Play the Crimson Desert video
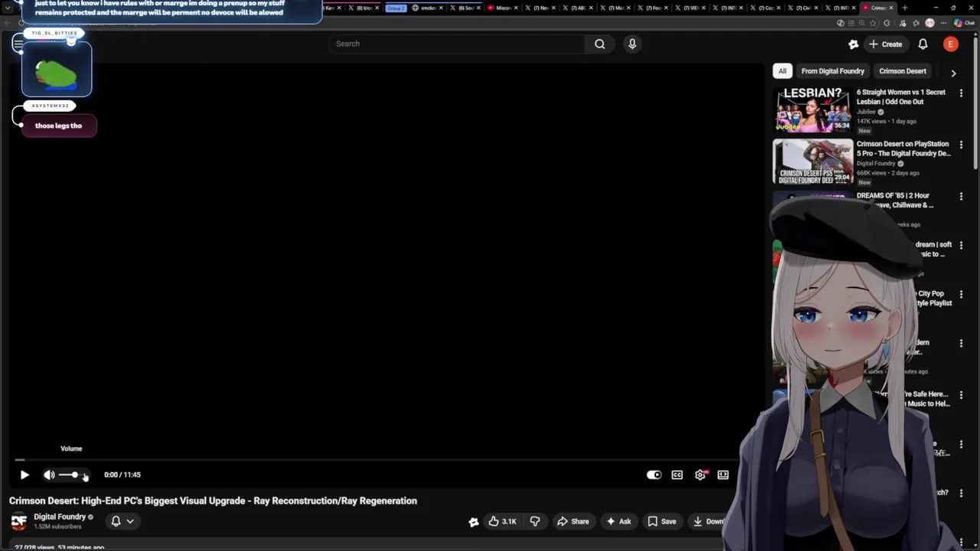The height and width of the screenshot is (551, 980). coord(24,474)
